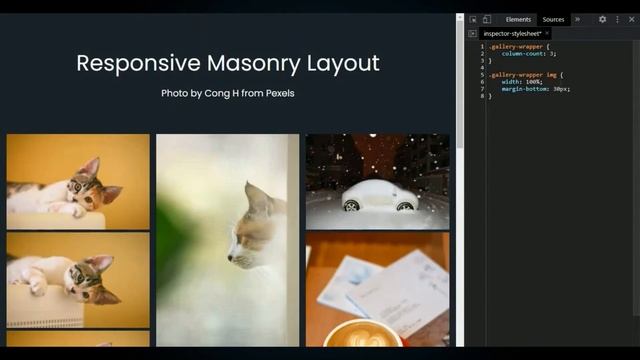
Task: Open the tall cat profile photo
Action: pos(228,240)
